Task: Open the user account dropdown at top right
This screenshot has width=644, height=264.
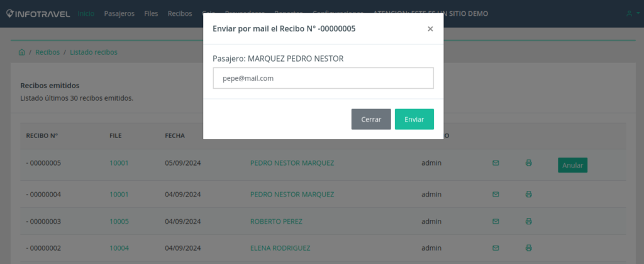Action: pyautogui.click(x=632, y=14)
